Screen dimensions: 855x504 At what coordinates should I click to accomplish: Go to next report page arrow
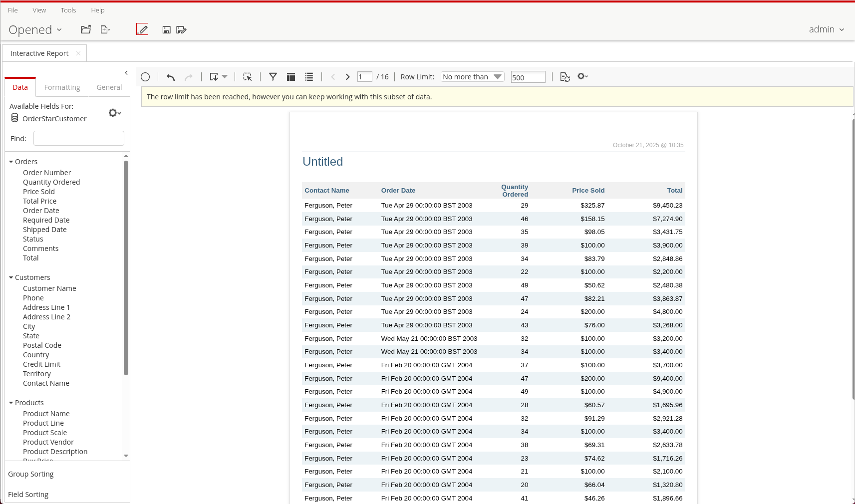coord(348,77)
